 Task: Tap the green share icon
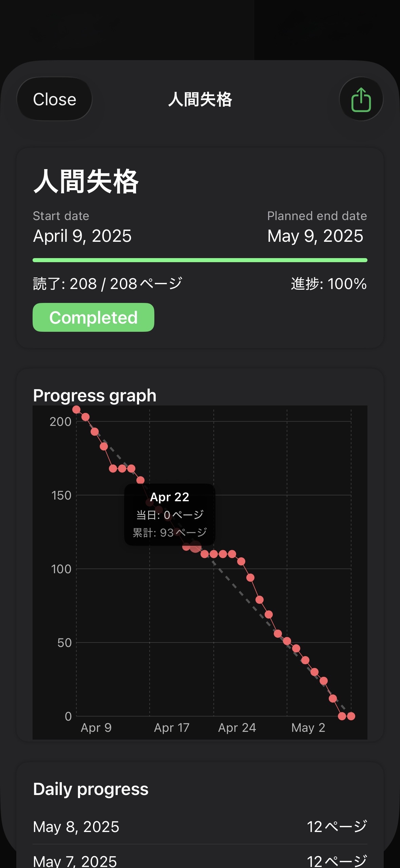361,99
